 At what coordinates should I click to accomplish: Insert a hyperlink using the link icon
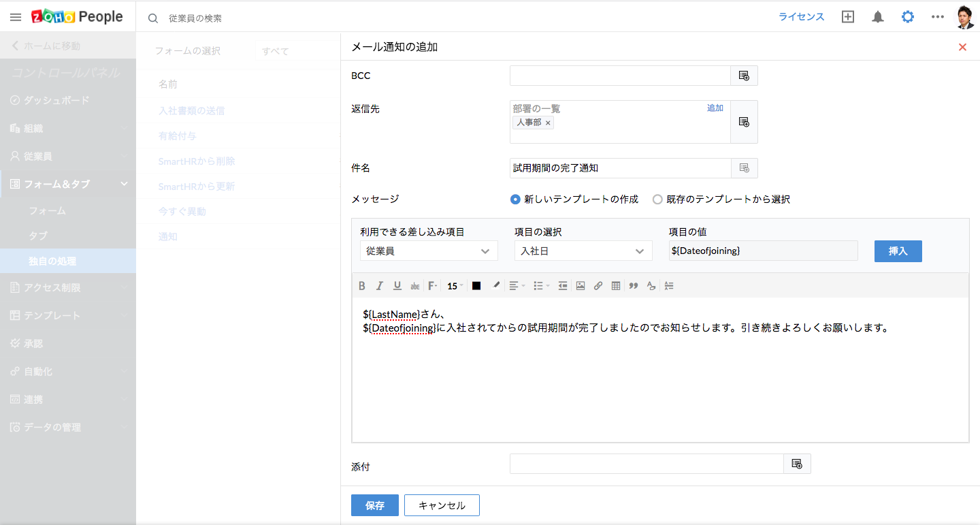(598, 286)
